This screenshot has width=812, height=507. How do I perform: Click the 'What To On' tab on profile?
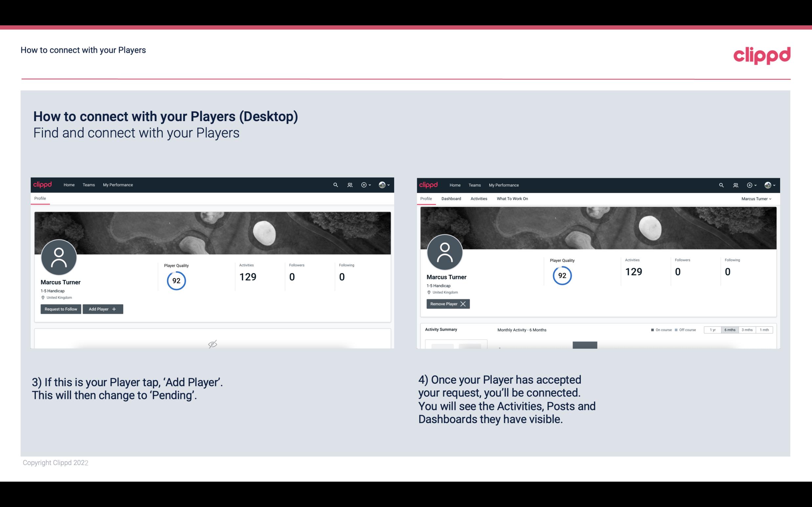(x=512, y=199)
